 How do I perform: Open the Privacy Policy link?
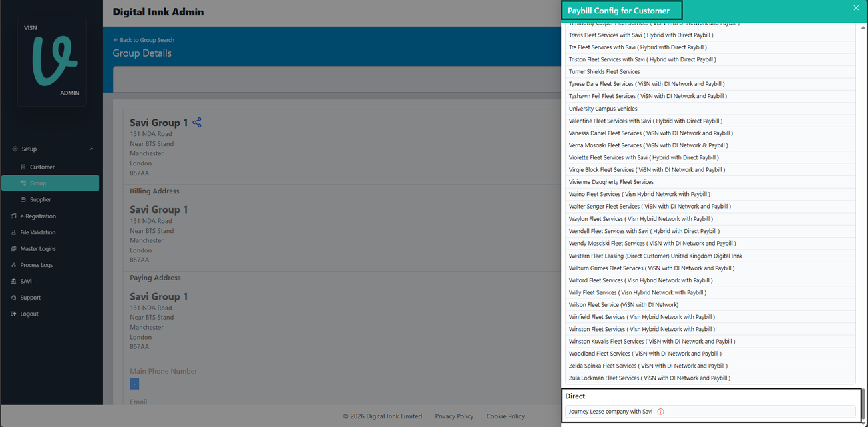click(x=454, y=416)
